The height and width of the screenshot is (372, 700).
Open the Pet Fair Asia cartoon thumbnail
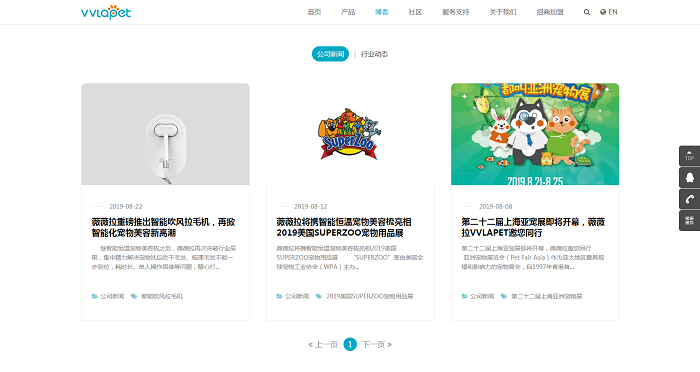[x=535, y=134]
